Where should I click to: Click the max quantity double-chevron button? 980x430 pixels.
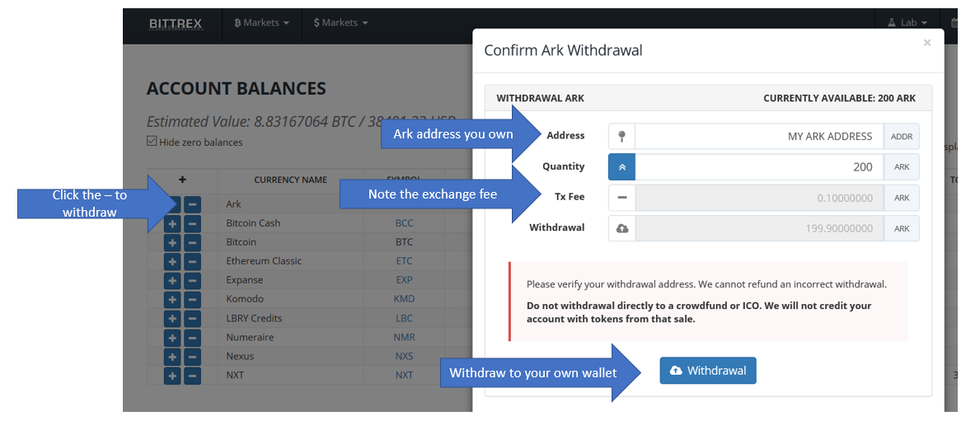coord(621,167)
